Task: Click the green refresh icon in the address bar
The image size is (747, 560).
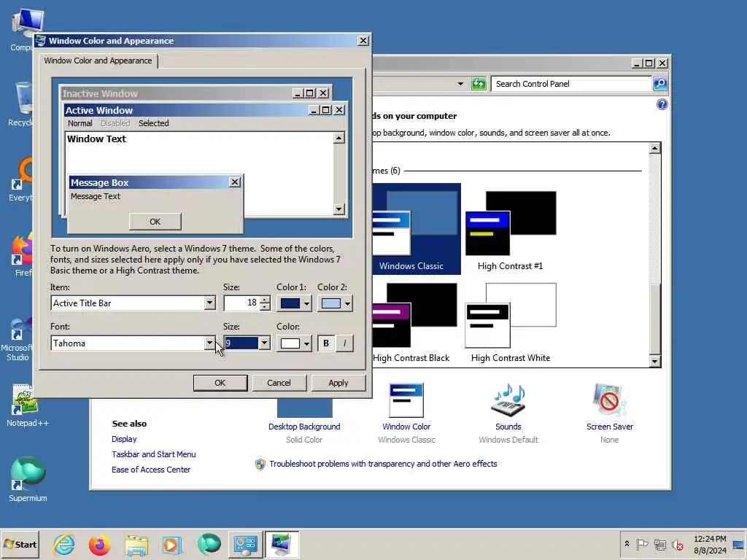Action: point(479,84)
